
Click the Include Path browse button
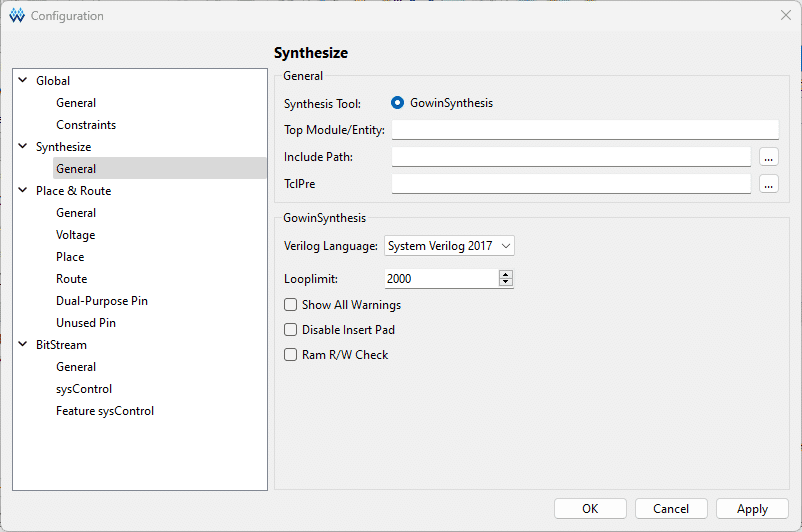click(x=768, y=157)
